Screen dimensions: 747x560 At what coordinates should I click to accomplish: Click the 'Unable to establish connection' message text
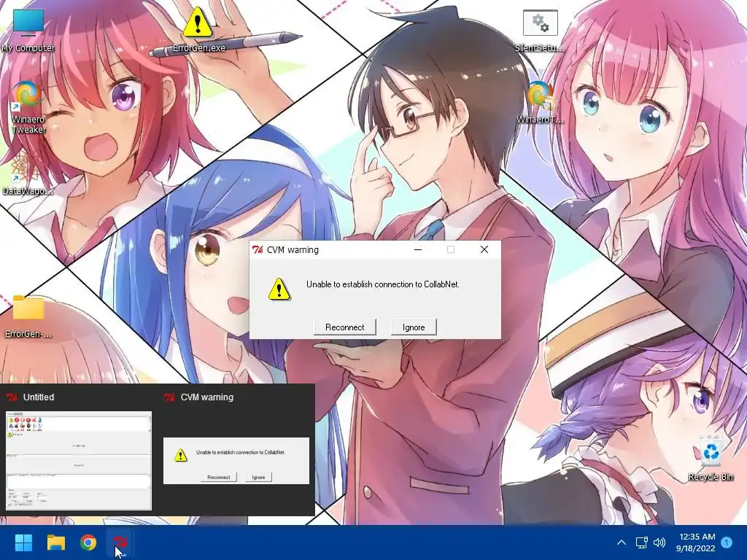(x=382, y=284)
